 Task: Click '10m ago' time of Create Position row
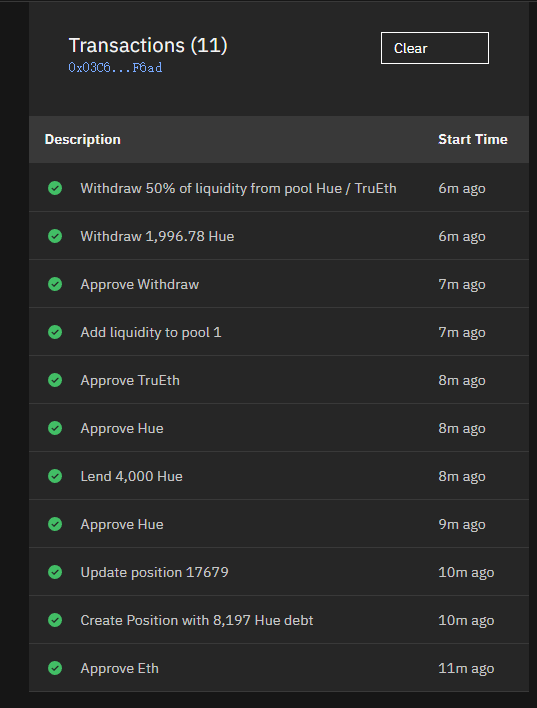466,620
